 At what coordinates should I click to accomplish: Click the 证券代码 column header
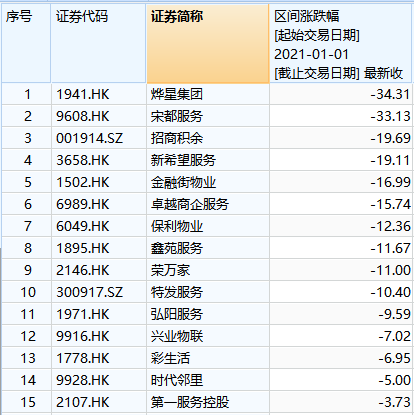[98, 43]
